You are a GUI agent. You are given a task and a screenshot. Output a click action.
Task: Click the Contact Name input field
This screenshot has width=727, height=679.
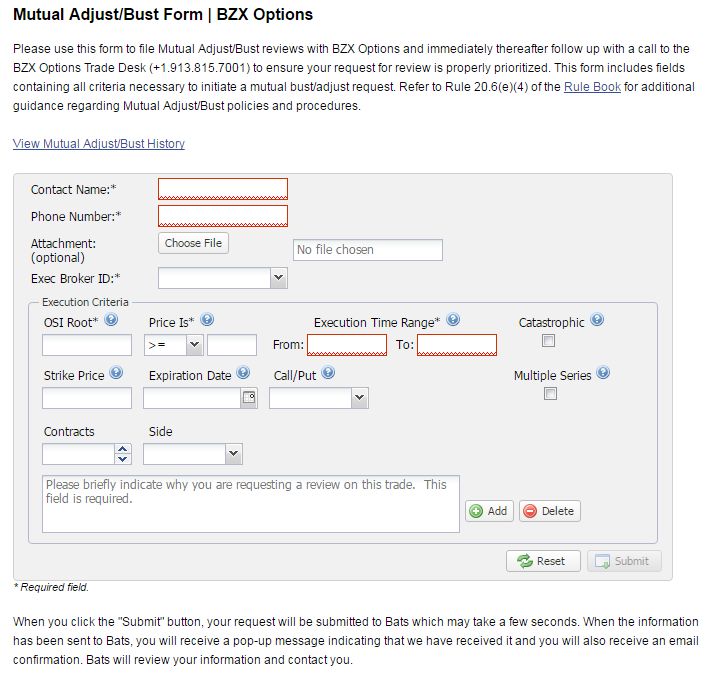click(223, 189)
